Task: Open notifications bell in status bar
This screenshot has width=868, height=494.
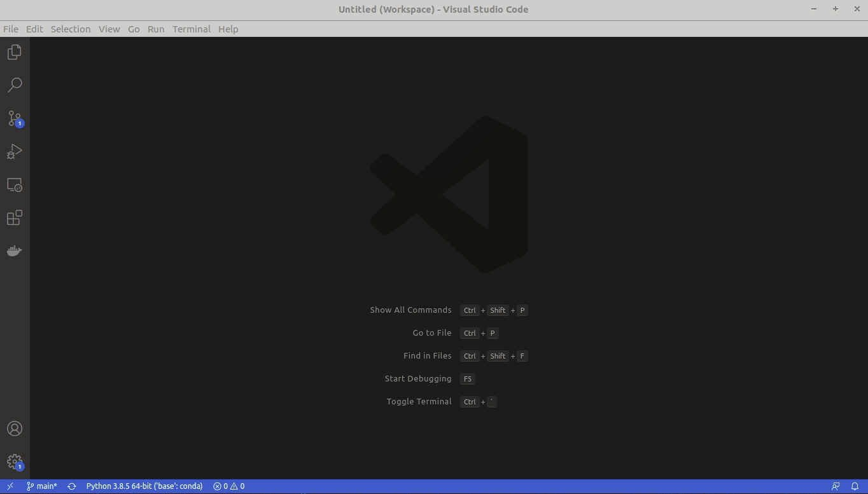Action: click(x=855, y=486)
